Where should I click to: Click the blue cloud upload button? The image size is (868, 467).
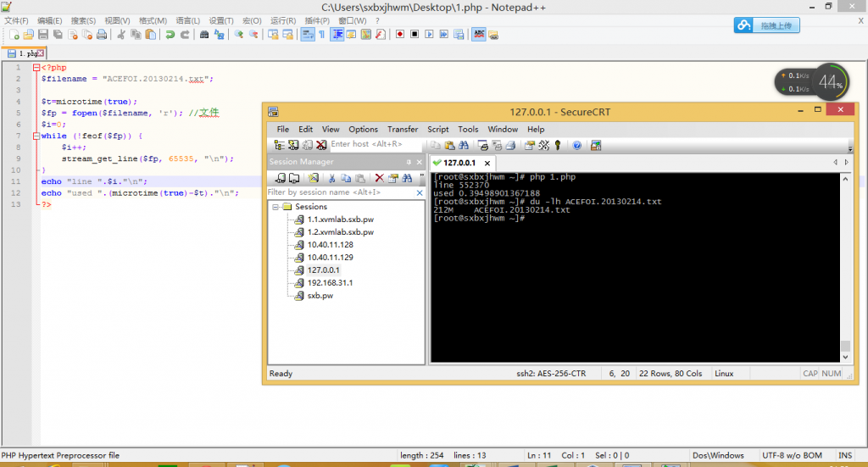click(766, 25)
